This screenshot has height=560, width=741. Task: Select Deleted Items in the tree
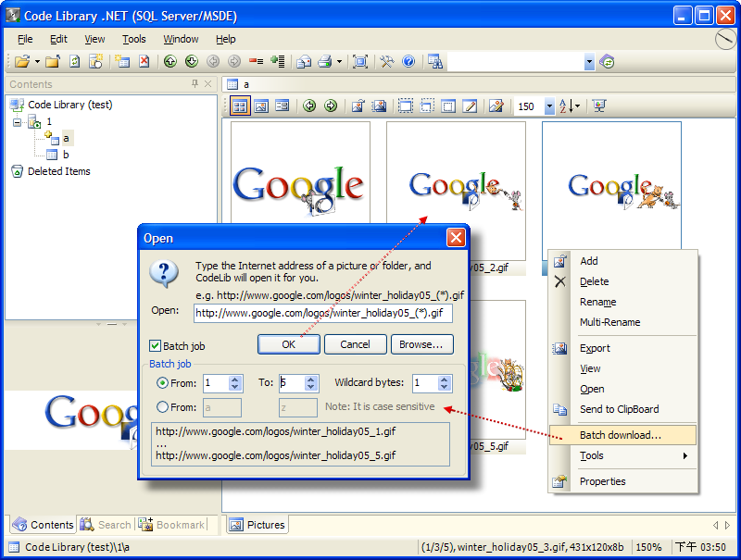point(58,171)
